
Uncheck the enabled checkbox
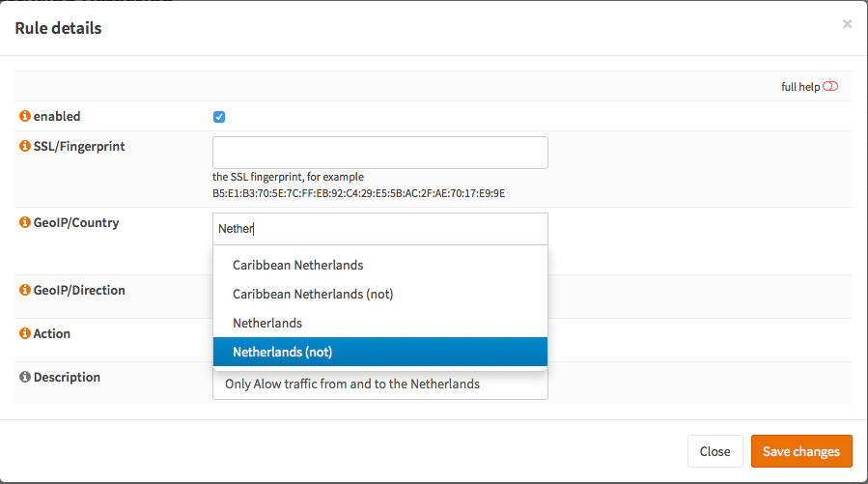pyautogui.click(x=219, y=117)
